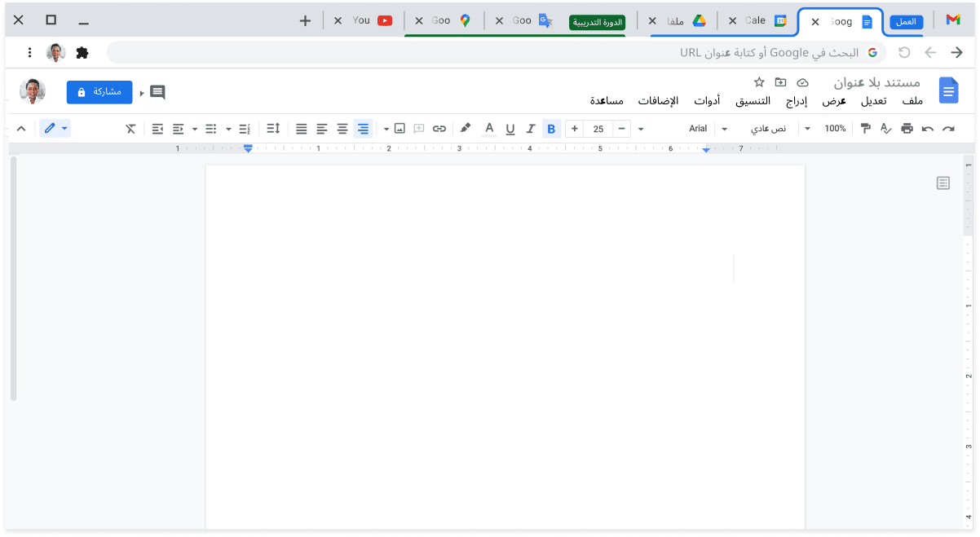Click the insert image icon
Screen dimensions: 980x537
click(x=400, y=129)
